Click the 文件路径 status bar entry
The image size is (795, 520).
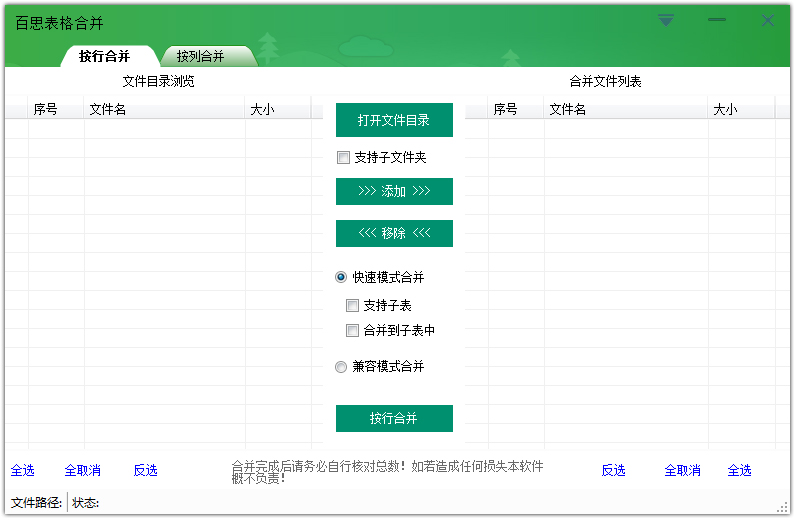click(x=36, y=503)
